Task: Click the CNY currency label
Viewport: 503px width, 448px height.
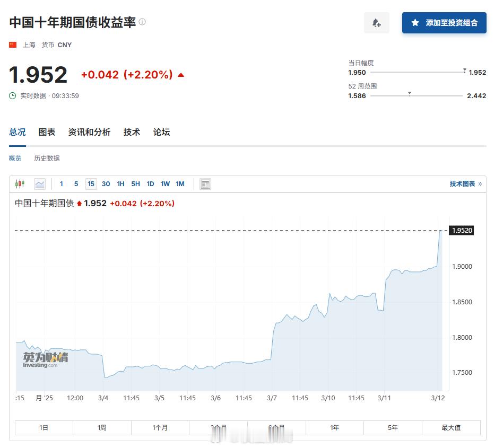Action: pyautogui.click(x=65, y=45)
